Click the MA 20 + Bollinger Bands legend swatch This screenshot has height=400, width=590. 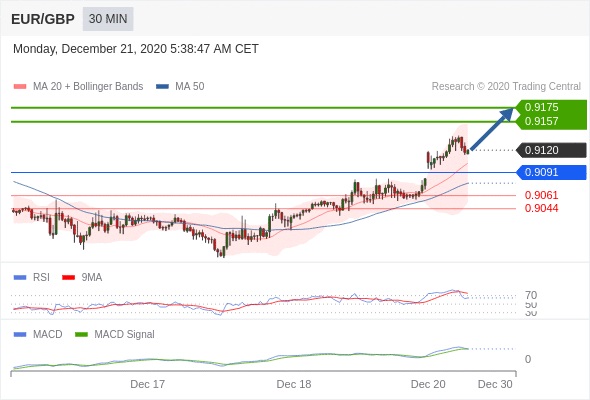(20, 87)
